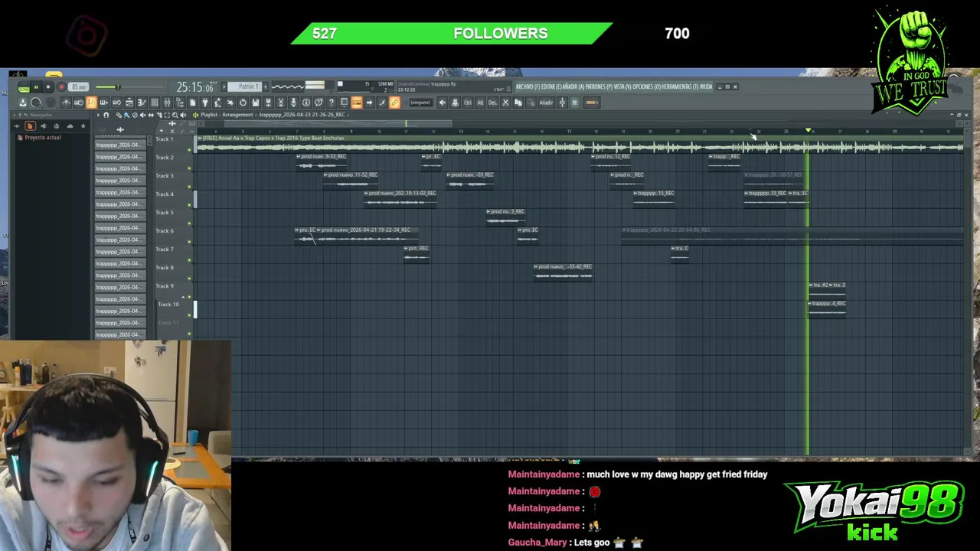Open the orange bar dropdown after the cart

pyautogui.click(x=592, y=103)
